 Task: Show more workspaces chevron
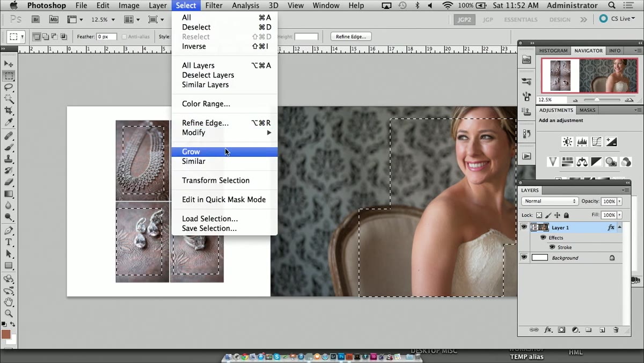point(583,19)
